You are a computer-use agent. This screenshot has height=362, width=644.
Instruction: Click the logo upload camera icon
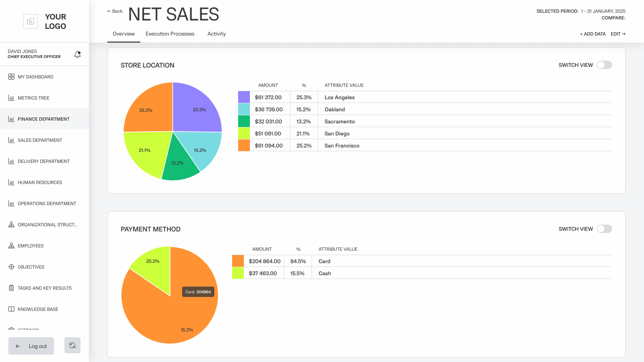coord(31,21)
